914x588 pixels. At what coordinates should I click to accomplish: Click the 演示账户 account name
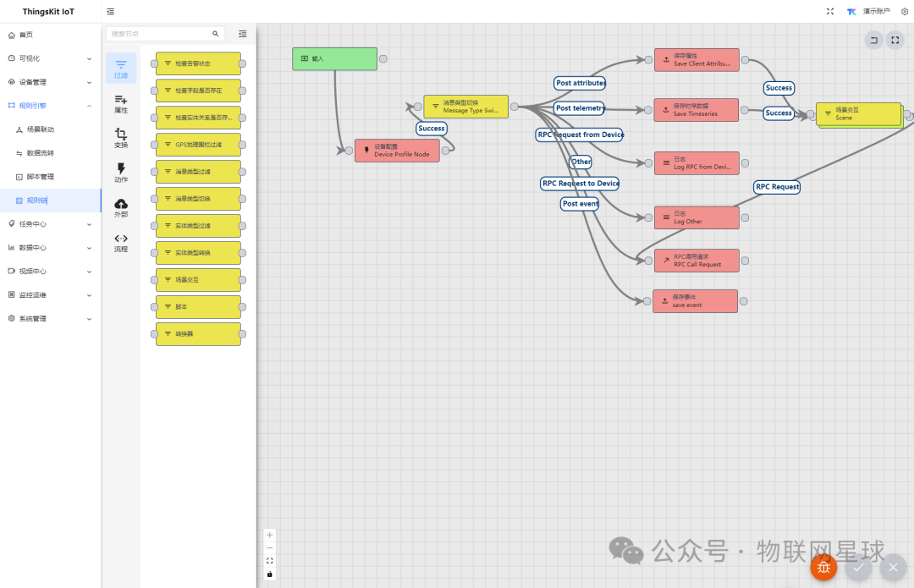tap(876, 12)
